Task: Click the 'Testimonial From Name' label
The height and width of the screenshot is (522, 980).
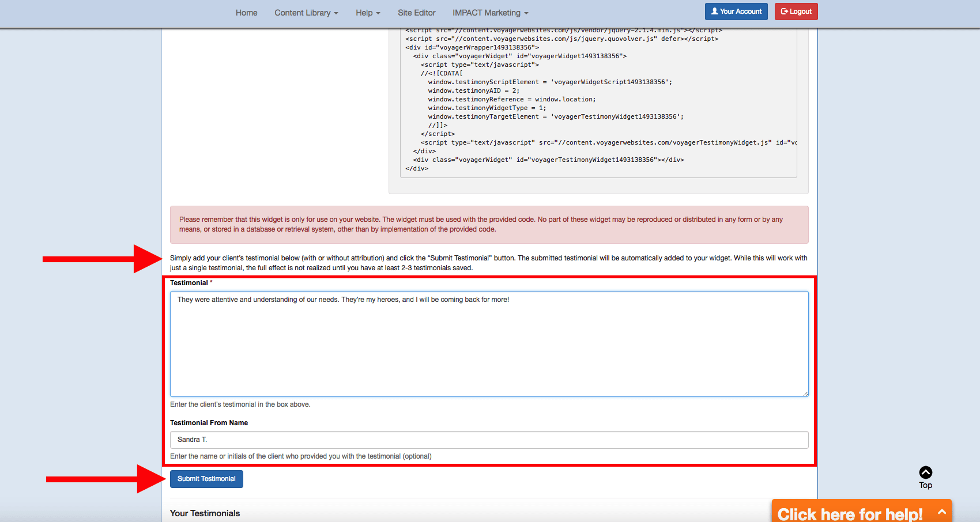Action: coord(209,423)
